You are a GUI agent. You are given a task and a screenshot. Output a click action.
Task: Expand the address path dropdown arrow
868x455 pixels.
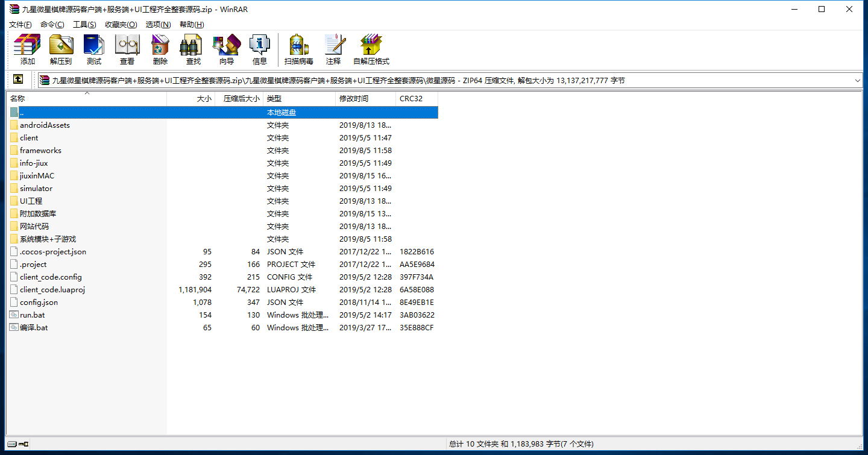(x=858, y=80)
